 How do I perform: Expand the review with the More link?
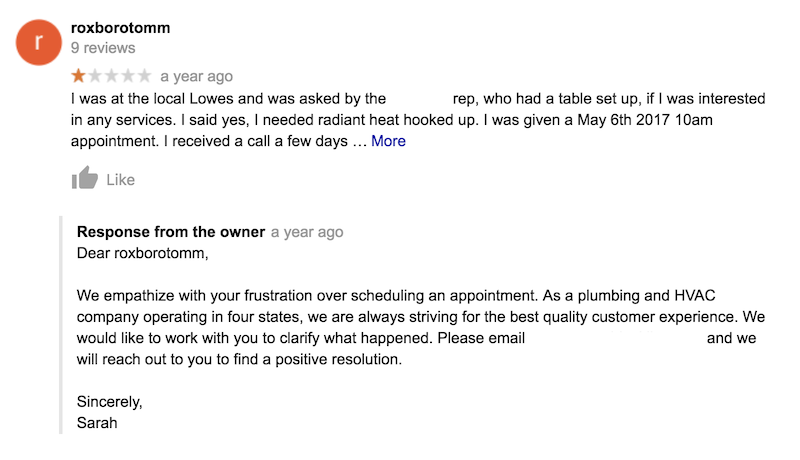[x=388, y=141]
